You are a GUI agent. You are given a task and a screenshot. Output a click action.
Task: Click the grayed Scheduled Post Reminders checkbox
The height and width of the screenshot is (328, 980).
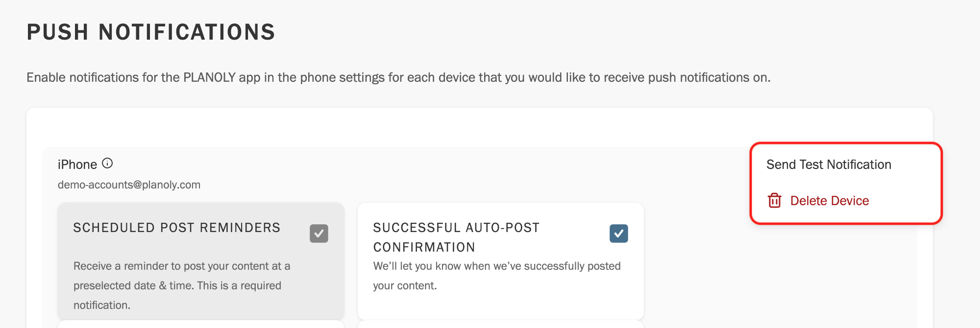pos(319,234)
